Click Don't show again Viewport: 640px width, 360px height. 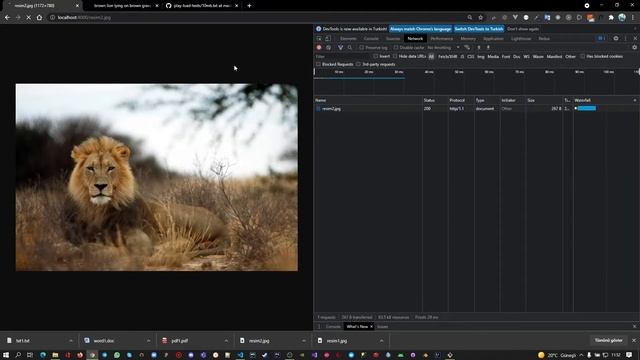(523, 29)
